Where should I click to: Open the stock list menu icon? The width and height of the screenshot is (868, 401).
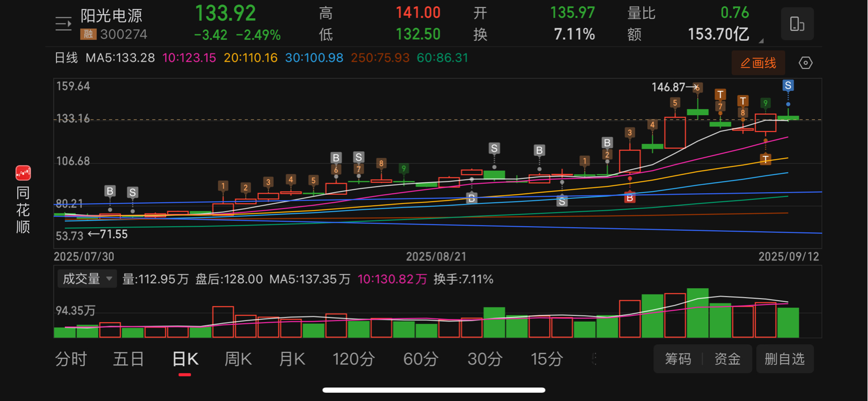[63, 23]
